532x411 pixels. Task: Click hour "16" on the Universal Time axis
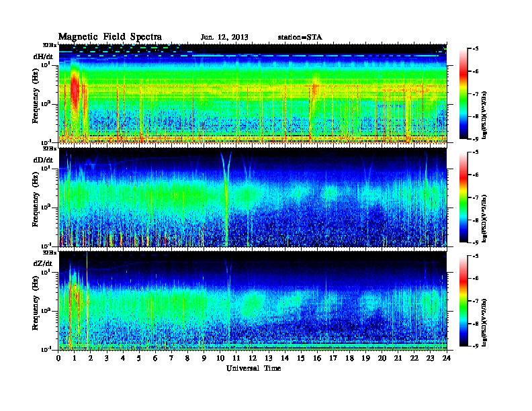point(317,358)
